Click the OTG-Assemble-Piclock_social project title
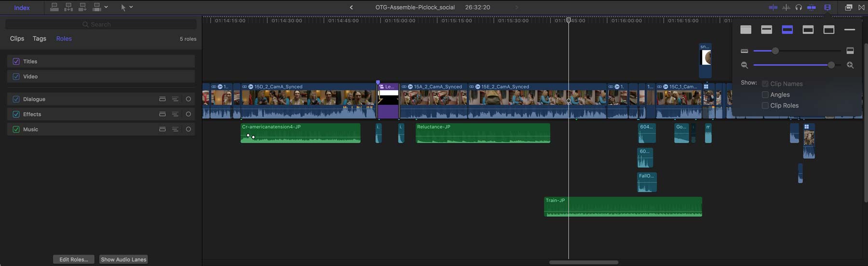 pyautogui.click(x=415, y=7)
